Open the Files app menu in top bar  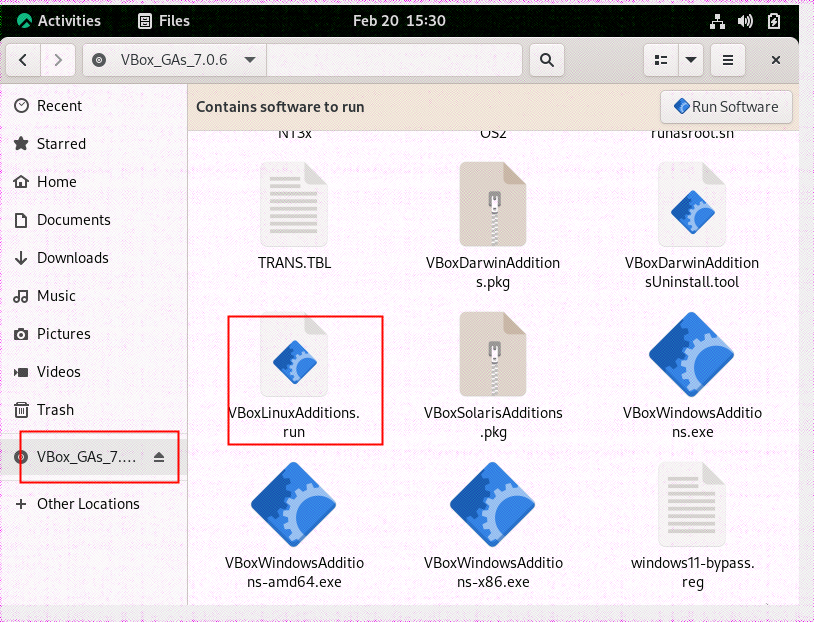pos(164,21)
